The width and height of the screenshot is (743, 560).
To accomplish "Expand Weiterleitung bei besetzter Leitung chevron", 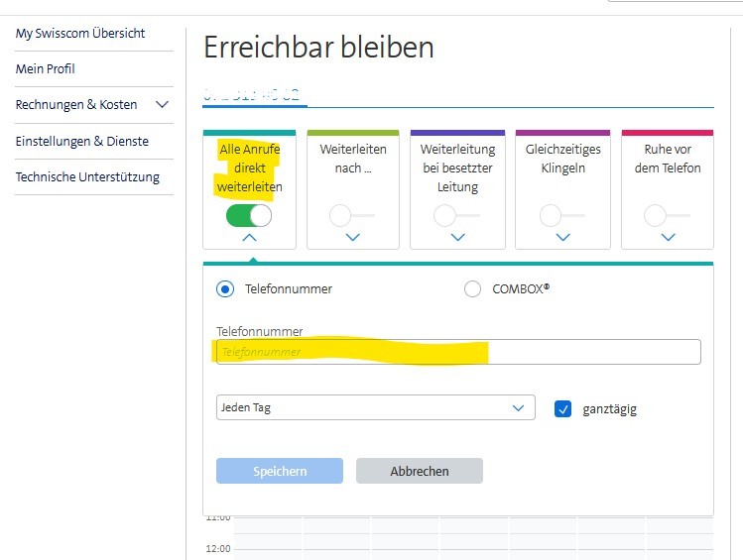I will click(457, 237).
